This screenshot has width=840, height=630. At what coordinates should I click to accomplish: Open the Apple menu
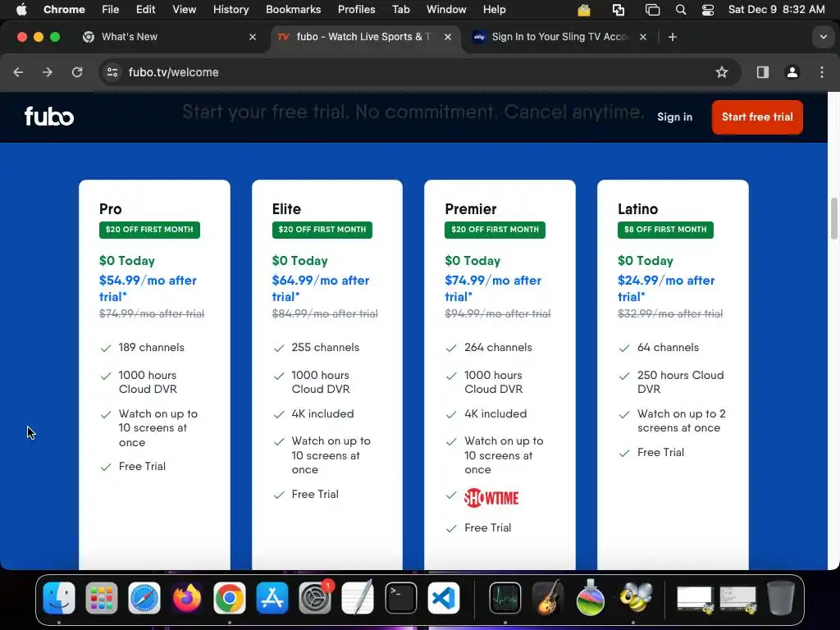point(21,9)
